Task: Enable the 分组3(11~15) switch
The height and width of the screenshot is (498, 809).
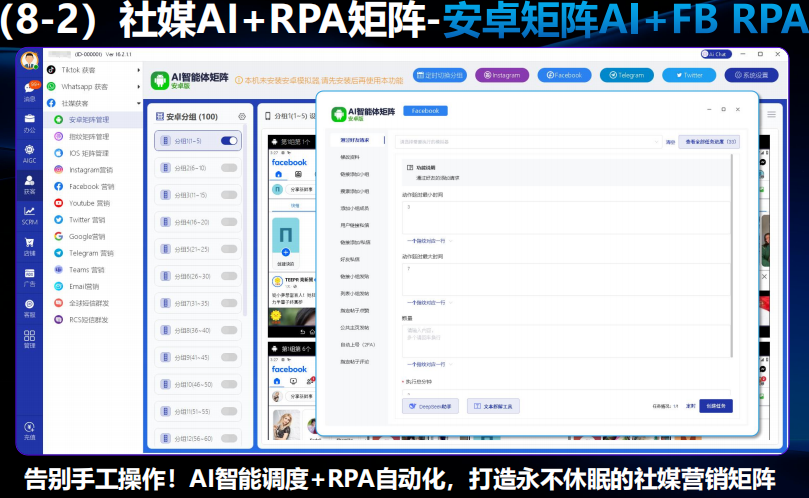Action: pos(229,195)
